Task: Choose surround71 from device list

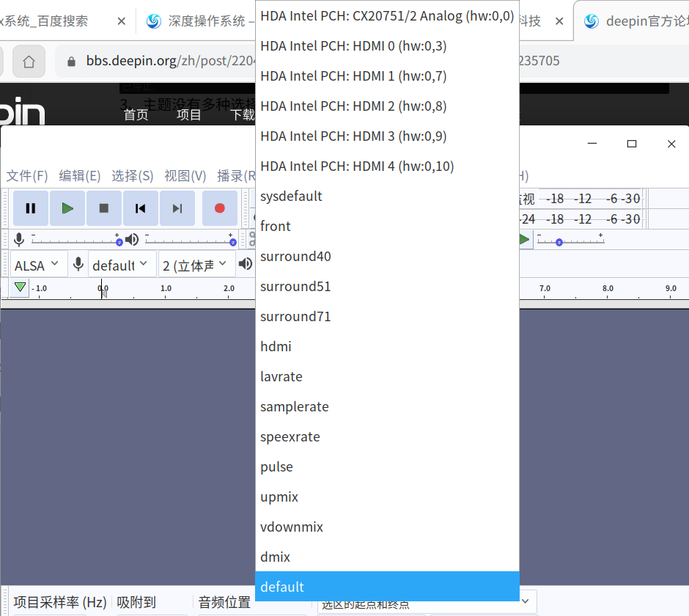Action: click(x=387, y=317)
